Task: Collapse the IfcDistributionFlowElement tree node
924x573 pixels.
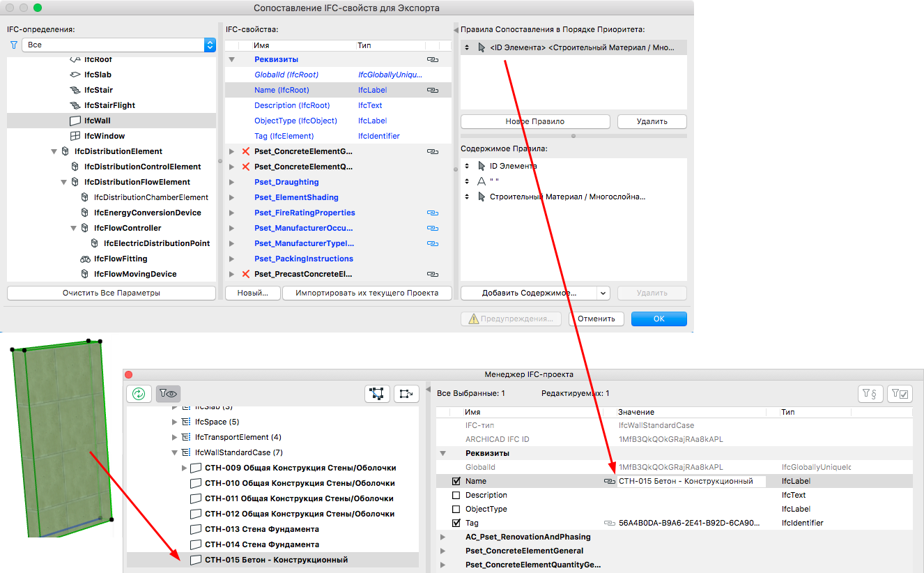Action: (63, 182)
